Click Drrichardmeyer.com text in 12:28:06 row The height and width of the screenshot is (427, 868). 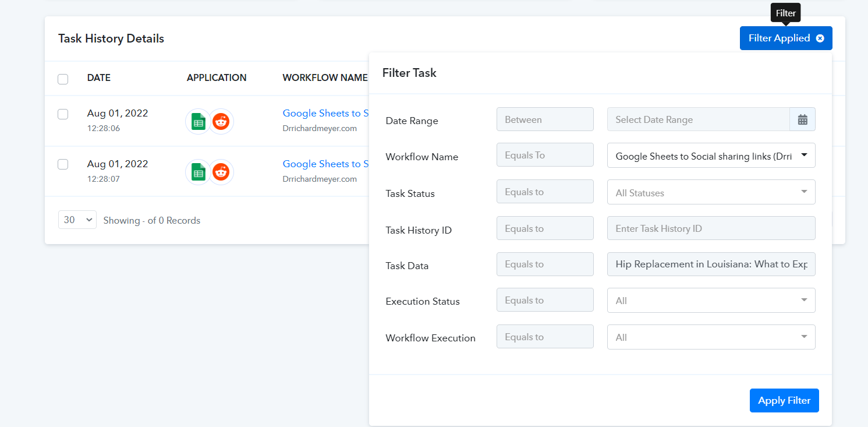(320, 129)
